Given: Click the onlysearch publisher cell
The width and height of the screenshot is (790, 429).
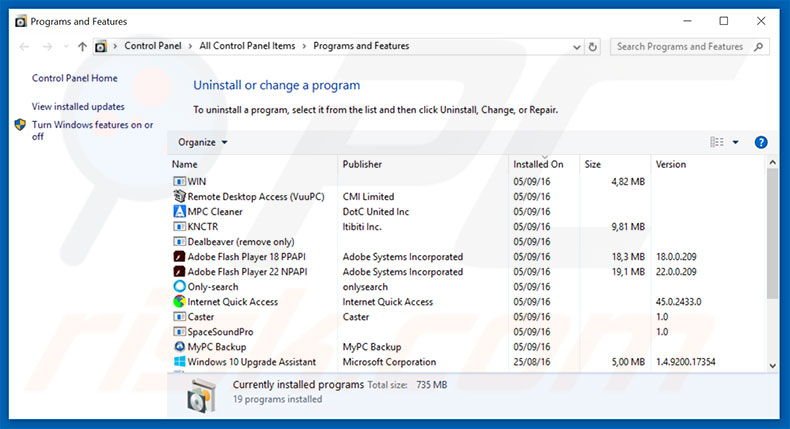Looking at the screenshot, I should coord(365,287).
